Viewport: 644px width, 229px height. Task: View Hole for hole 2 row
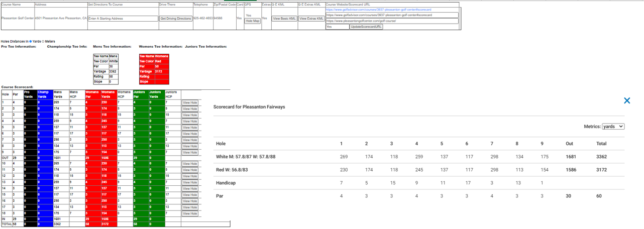tap(190, 108)
